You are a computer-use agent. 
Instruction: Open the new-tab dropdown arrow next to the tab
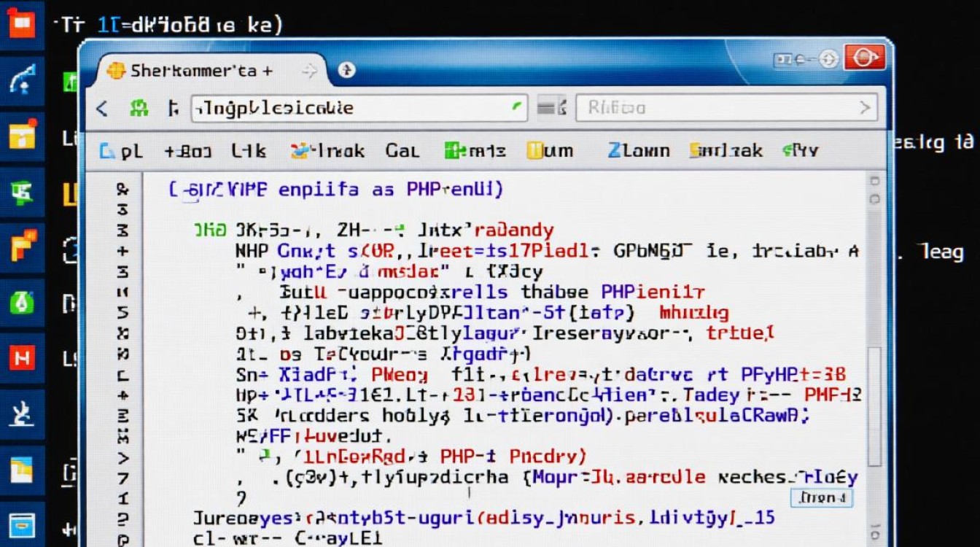coord(310,71)
